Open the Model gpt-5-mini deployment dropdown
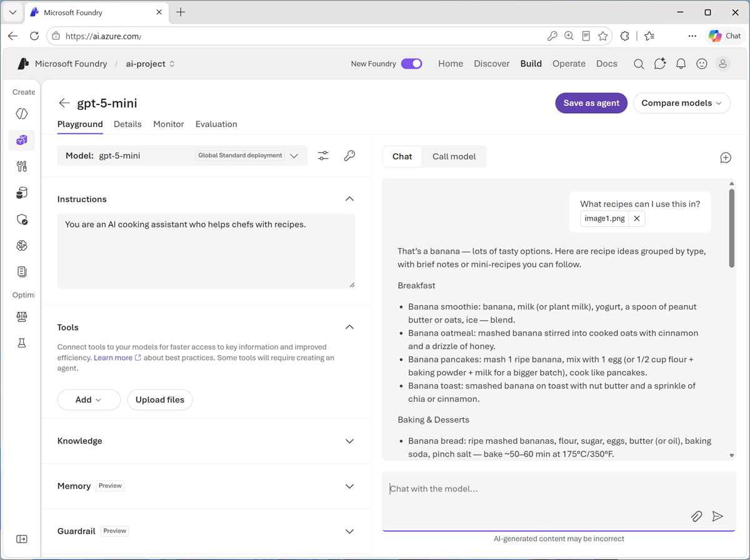The width and height of the screenshot is (750, 560). [182, 156]
